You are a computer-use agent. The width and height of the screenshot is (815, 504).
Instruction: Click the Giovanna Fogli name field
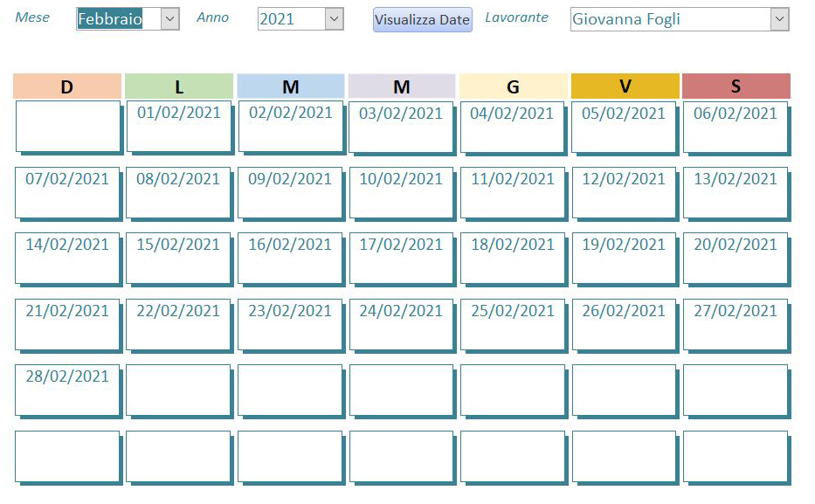(x=670, y=19)
